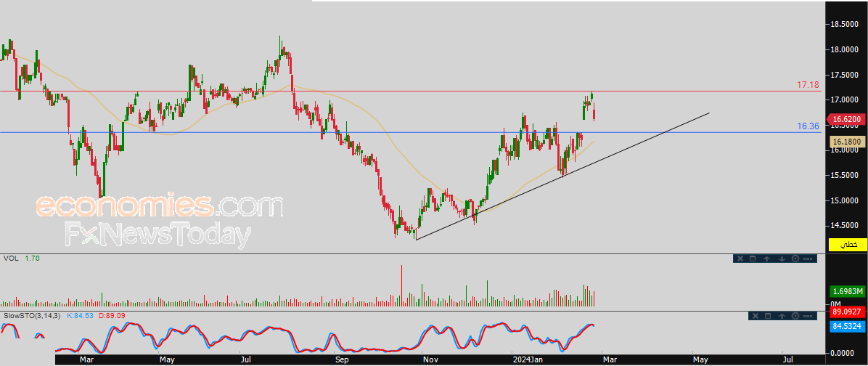
Task: Move the VOL panel down
Action: coord(782,259)
